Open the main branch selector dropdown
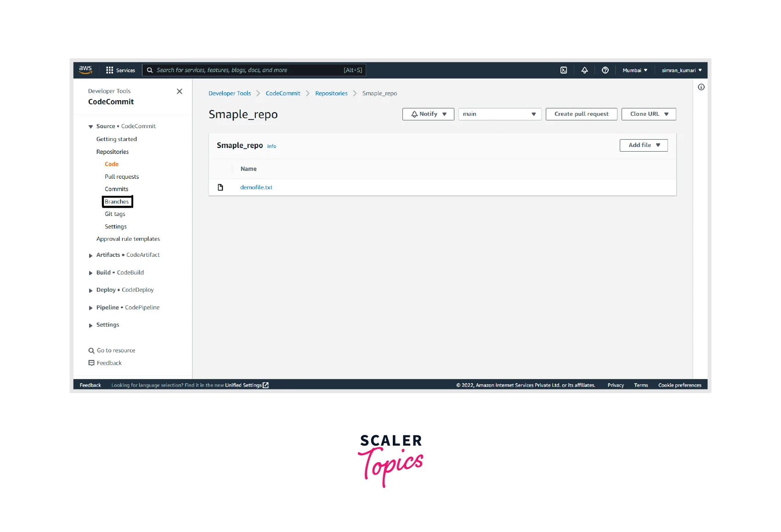Image resolution: width=781 pixels, height=532 pixels. pyautogui.click(x=499, y=114)
